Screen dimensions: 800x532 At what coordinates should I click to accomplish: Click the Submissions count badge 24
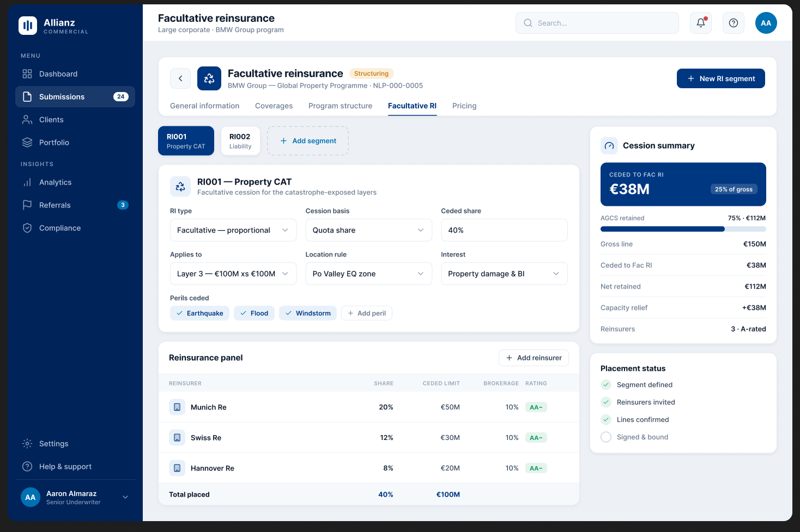point(121,97)
